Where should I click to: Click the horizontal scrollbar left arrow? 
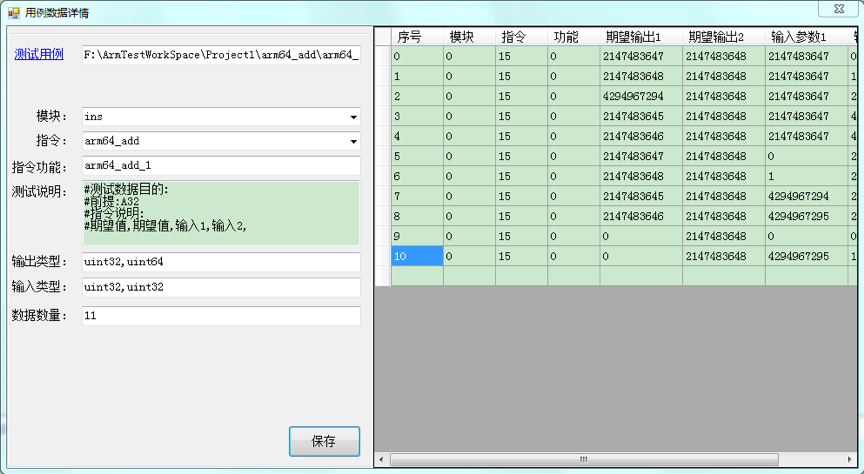tap(382, 460)
